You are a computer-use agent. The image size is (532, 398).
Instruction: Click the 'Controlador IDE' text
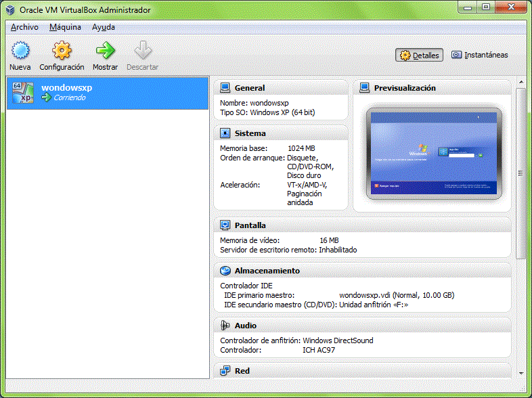(246, 286)
